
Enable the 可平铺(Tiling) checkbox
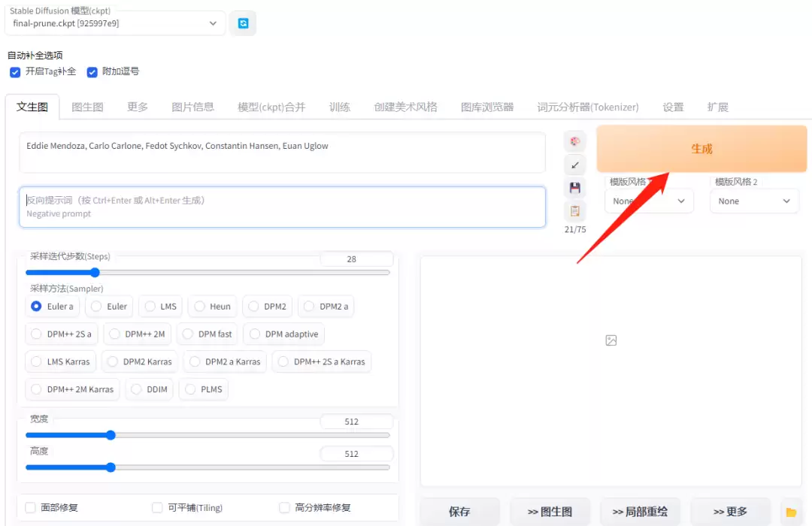click(157, 507)
